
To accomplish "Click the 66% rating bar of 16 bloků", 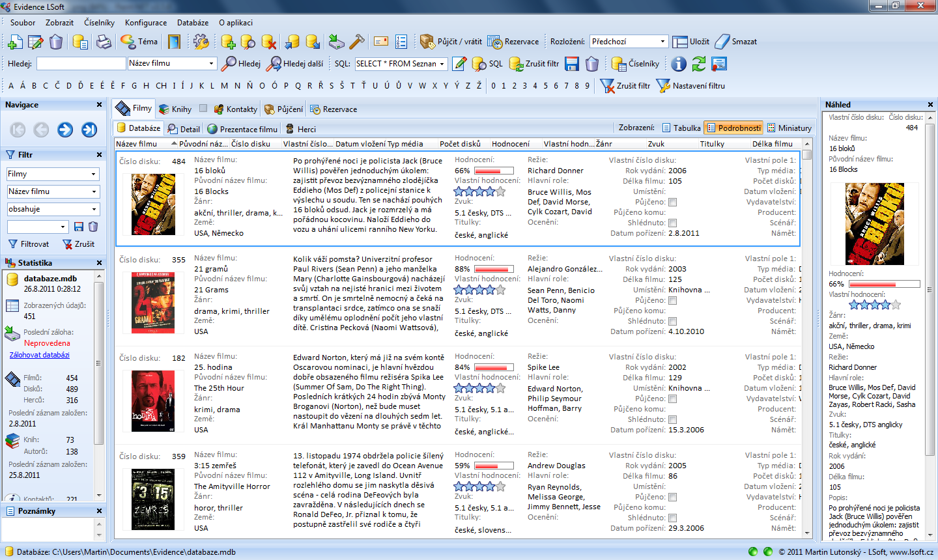I will (494, 171).
